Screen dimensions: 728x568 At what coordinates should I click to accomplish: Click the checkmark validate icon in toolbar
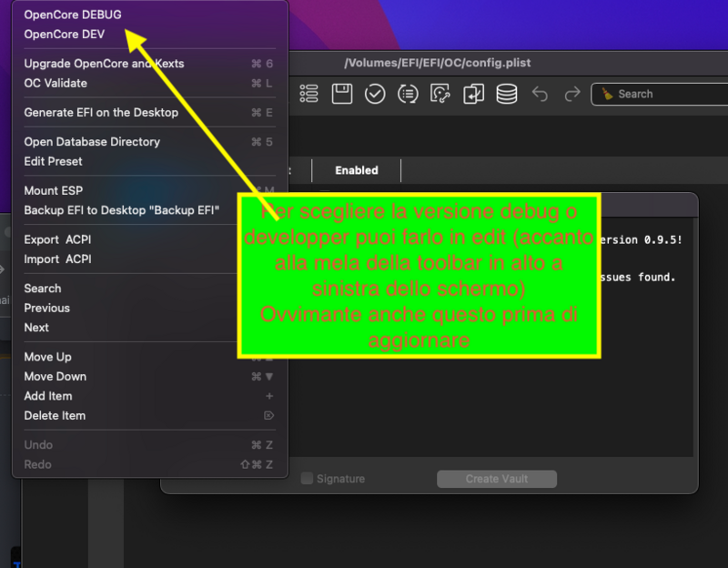(x=374, y=94)
